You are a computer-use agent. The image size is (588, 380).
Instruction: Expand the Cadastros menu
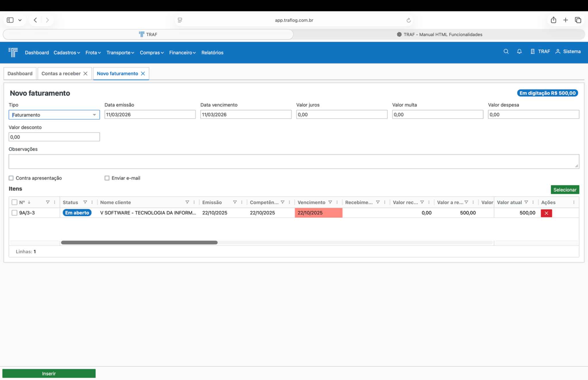point(67,53)
